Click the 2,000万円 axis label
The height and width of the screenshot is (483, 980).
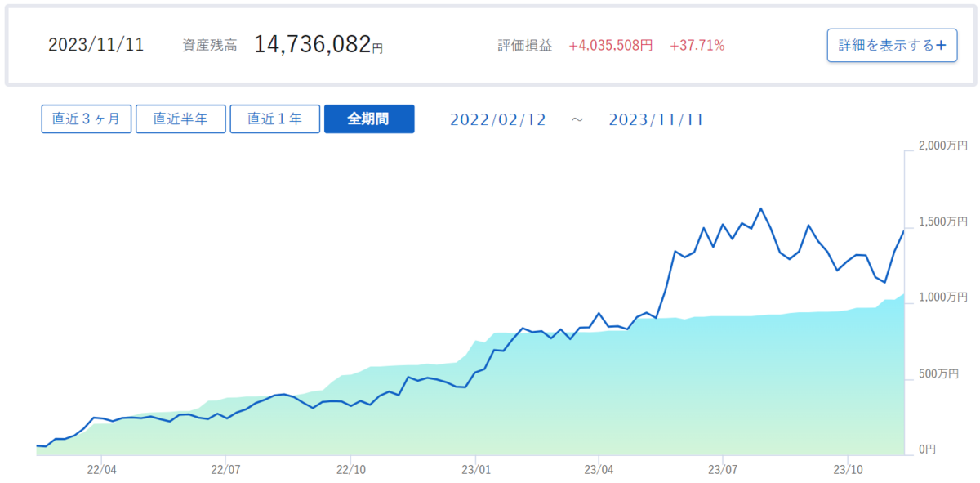[942, 145]
